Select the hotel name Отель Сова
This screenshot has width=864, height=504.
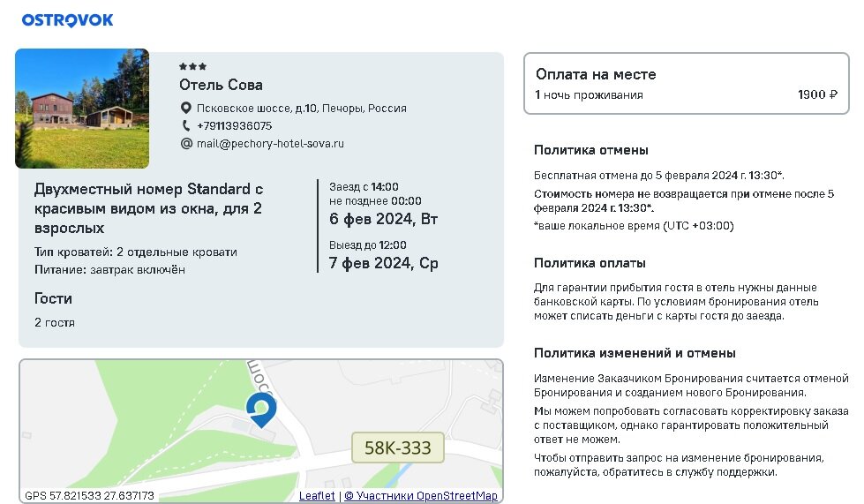pyautogui.click(x=221, y=85)
